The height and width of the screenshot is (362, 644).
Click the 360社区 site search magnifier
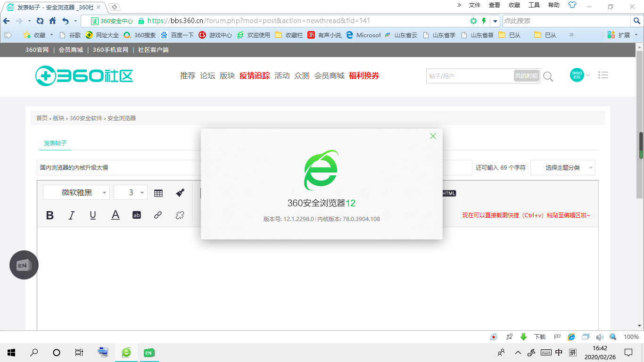point(548,76)
